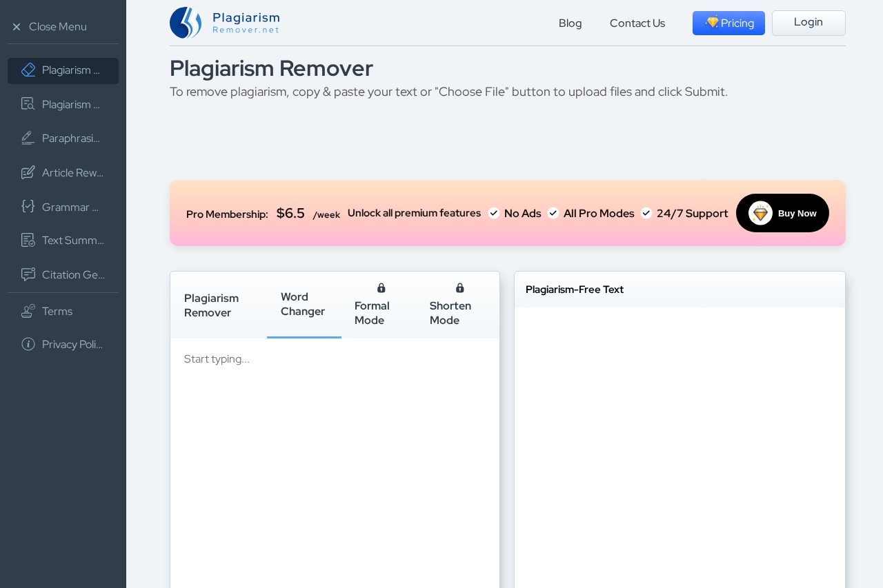The width and height of the screenshot is (883, 588).
Task: Click the lock icon above Formal Mode
Action: (381, 288)
